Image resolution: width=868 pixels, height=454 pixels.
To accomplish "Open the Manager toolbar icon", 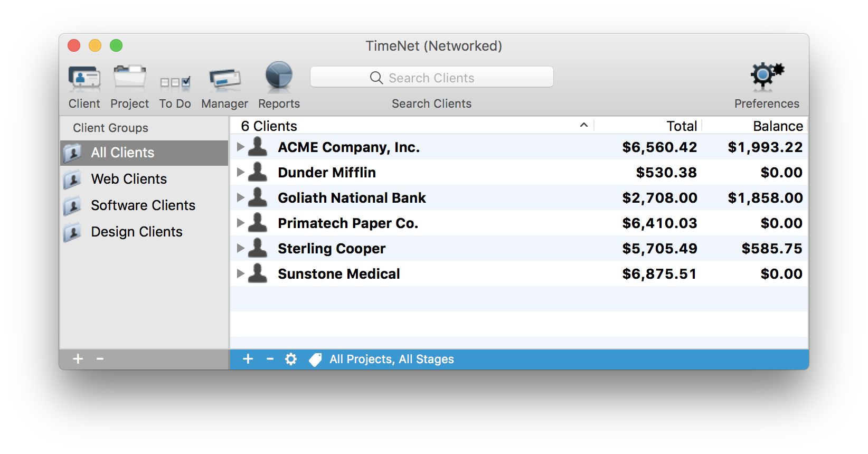I will [x=225, y=79].
